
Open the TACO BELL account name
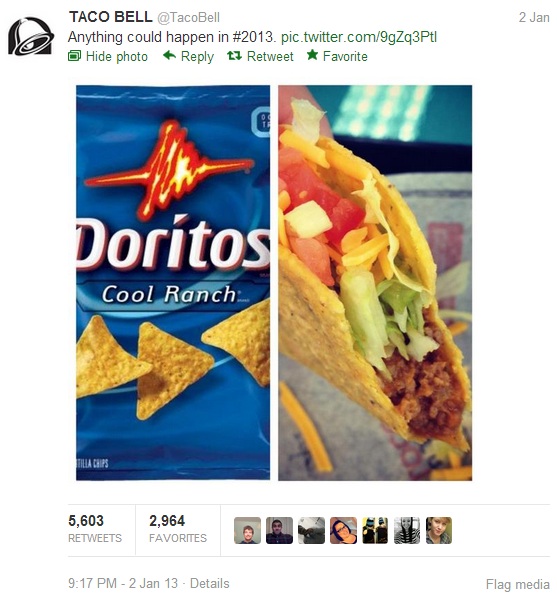(x=110, y=17)
